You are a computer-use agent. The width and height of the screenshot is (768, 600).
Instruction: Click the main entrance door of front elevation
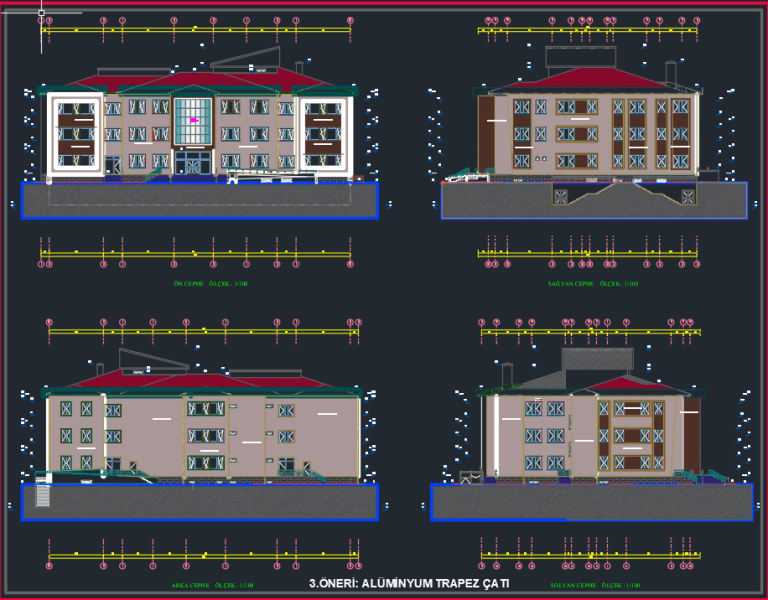pos(187,162)
